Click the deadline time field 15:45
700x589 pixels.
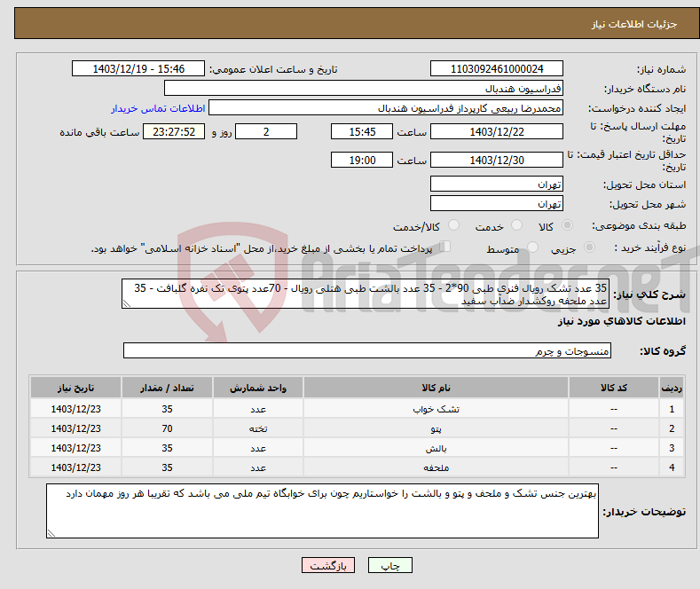click(x=362, y=131)
